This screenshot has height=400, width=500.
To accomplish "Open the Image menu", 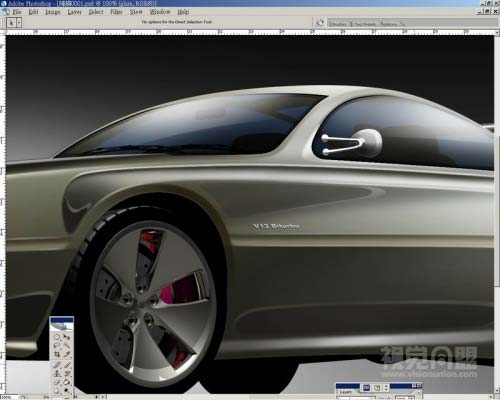I will click(x=53, y=12).
